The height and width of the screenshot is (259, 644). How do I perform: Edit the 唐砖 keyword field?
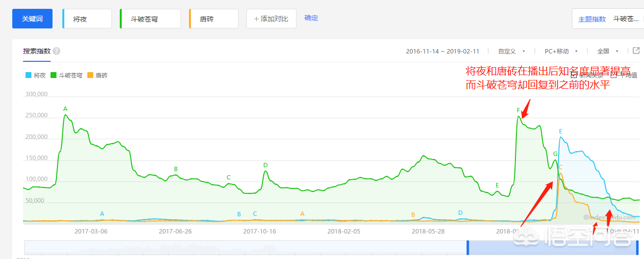[x=214, y=19]
